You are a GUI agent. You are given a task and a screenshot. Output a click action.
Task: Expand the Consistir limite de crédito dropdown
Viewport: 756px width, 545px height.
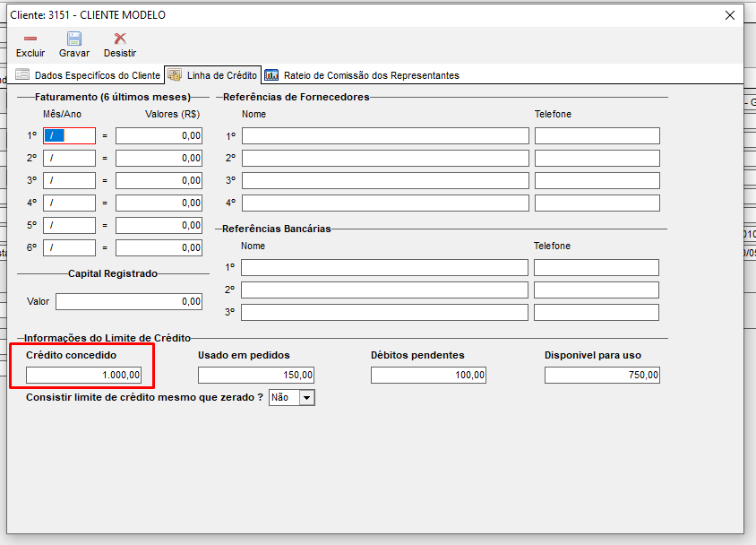(307, 397)
